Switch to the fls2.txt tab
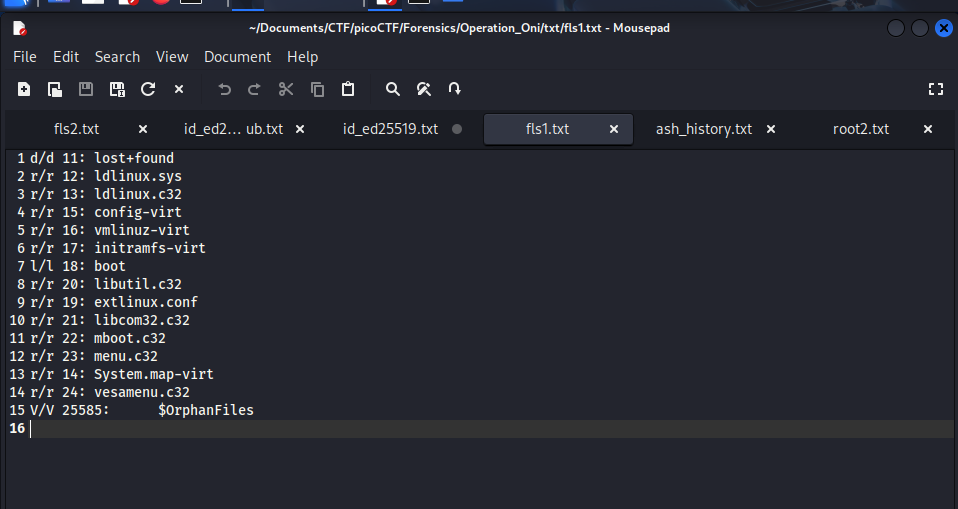 [x=76, y=129]
